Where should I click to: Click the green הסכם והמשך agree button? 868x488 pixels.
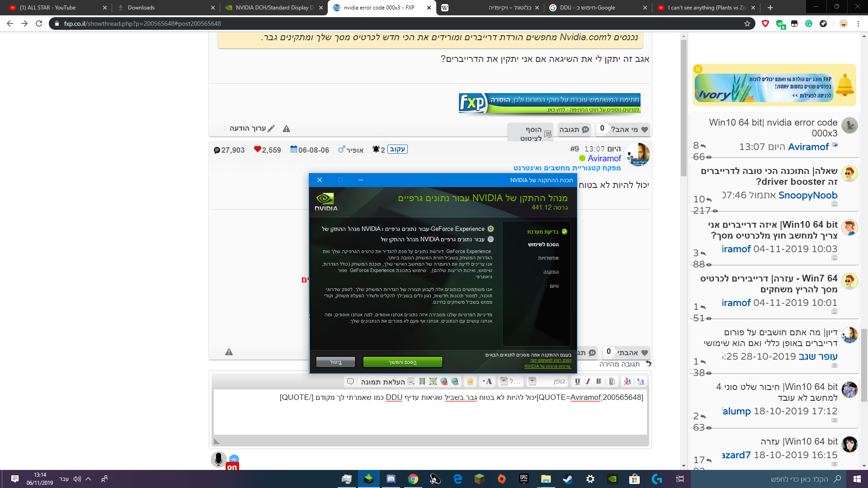coord(402,362)
